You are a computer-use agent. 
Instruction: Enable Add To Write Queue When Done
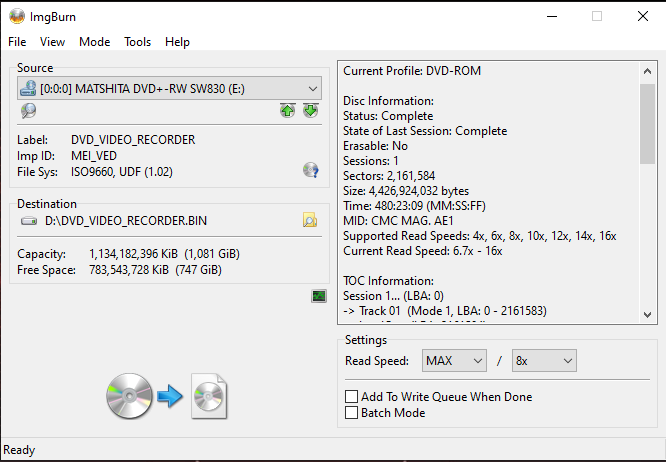(x=438, y=397)
